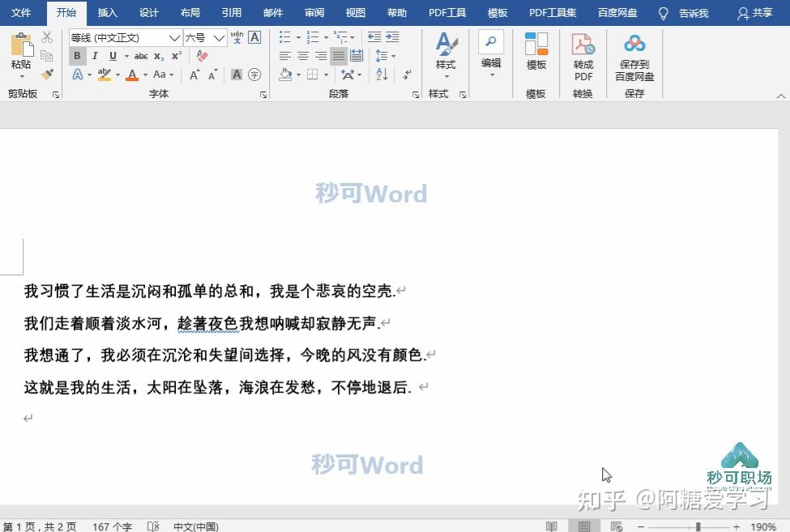This screenshot has width=790, height=532.
Task: Click the 共享 share button
Action: tap(754, 13)
